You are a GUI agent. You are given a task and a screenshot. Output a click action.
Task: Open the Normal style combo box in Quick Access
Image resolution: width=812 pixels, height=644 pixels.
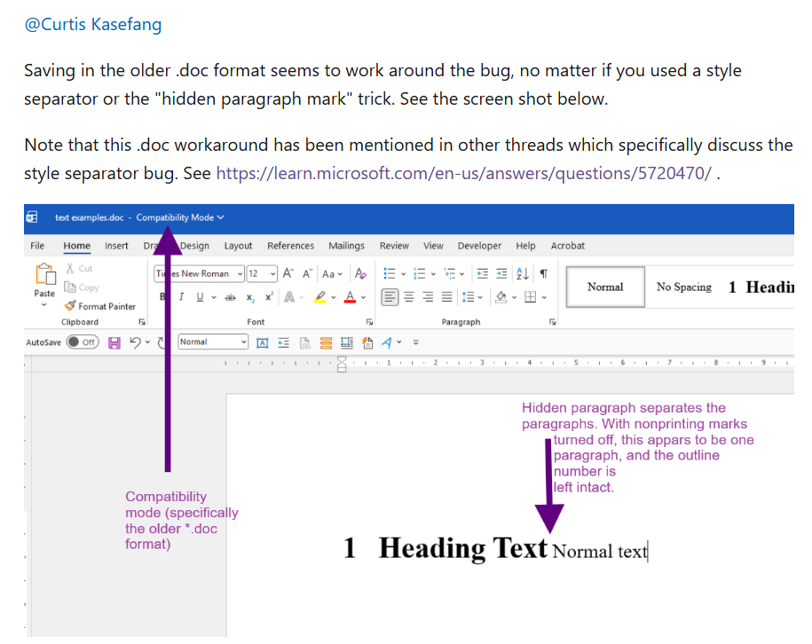coord(213,342)
